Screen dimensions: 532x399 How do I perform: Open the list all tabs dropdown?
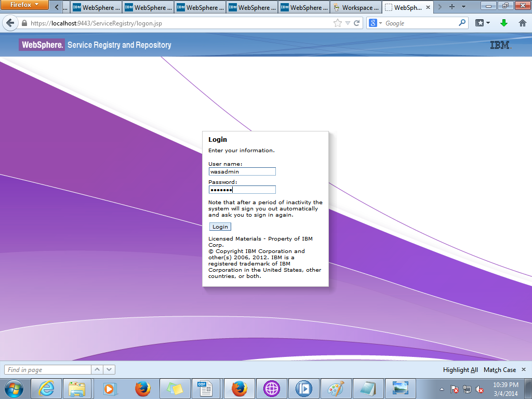[x=463, y=7]
